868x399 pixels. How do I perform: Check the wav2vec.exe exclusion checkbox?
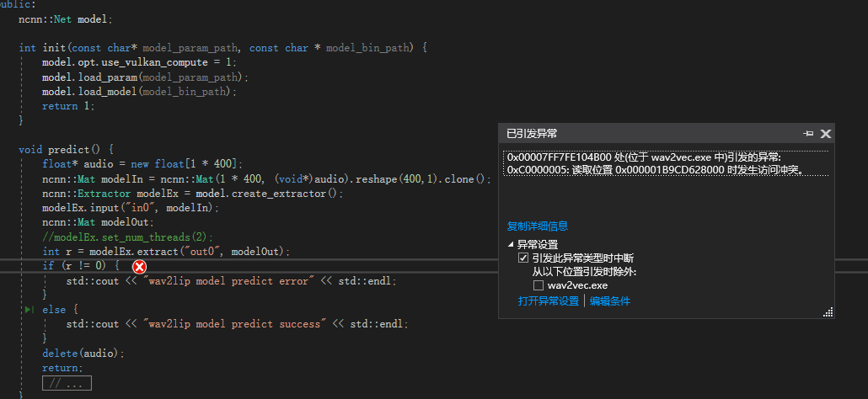pos(538,285)
